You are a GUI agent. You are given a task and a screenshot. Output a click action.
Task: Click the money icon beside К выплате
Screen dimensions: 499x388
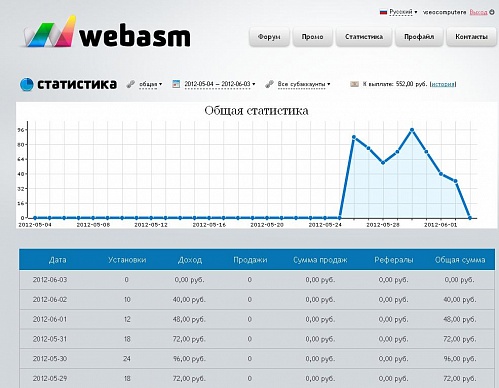(354, 84)
